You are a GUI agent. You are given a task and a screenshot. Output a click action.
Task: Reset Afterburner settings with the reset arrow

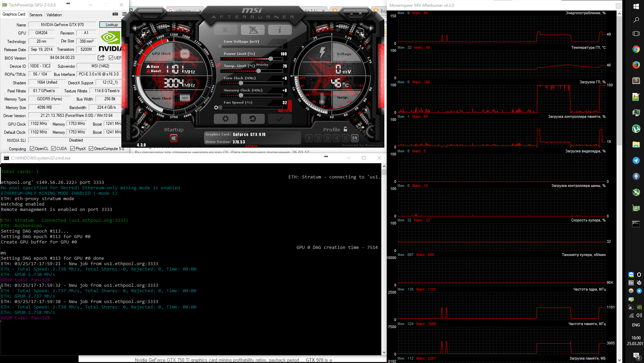tap(253, 119)
